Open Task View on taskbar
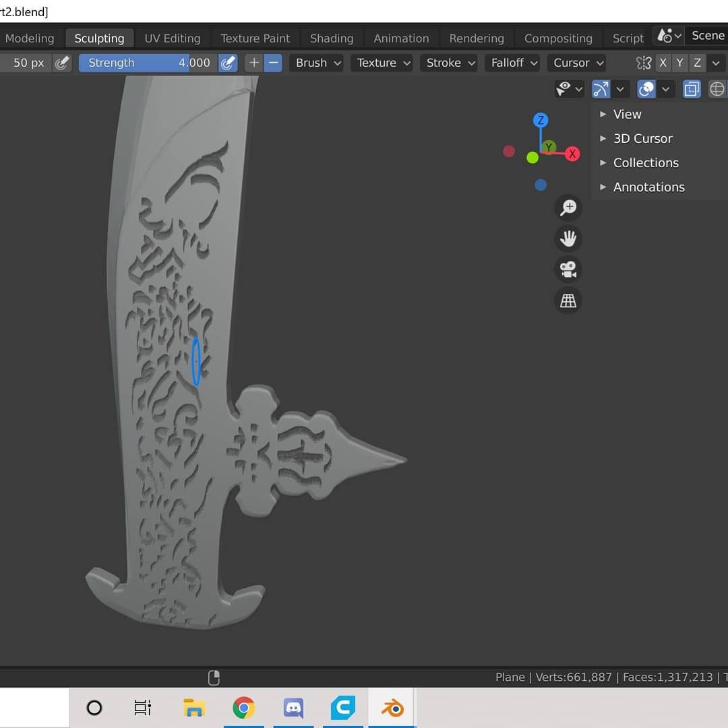 142,708
